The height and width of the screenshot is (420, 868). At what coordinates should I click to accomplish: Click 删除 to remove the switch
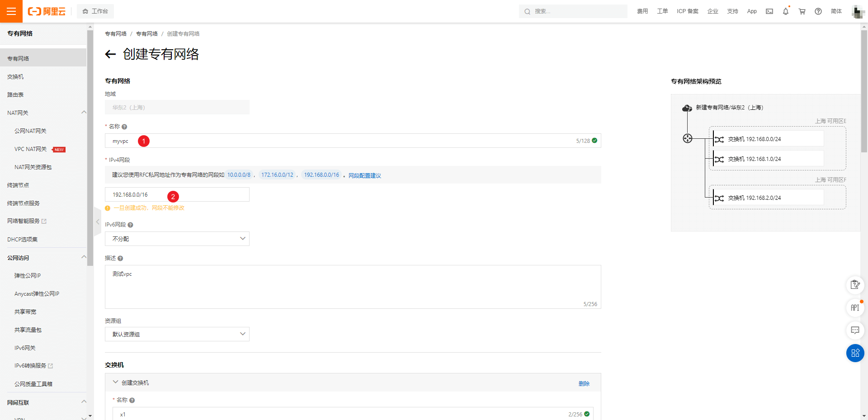click(x=584, y=383)
